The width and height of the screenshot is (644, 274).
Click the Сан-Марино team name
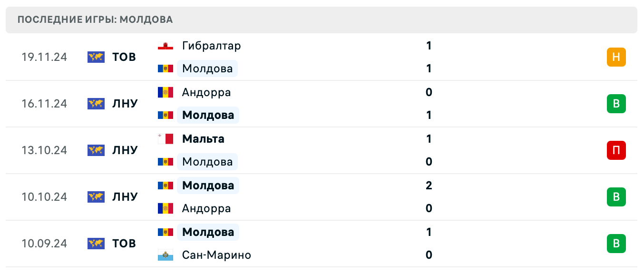(216, 255)
